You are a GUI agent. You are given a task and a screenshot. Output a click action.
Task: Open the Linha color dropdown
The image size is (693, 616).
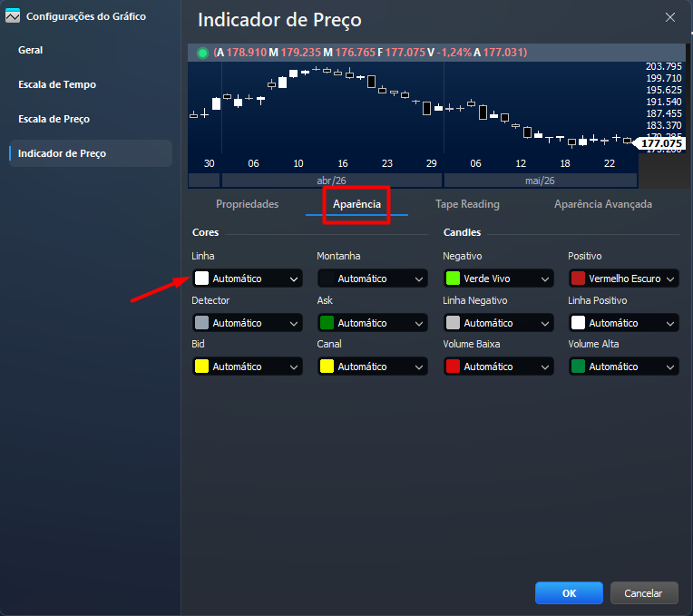click(248, 279)
